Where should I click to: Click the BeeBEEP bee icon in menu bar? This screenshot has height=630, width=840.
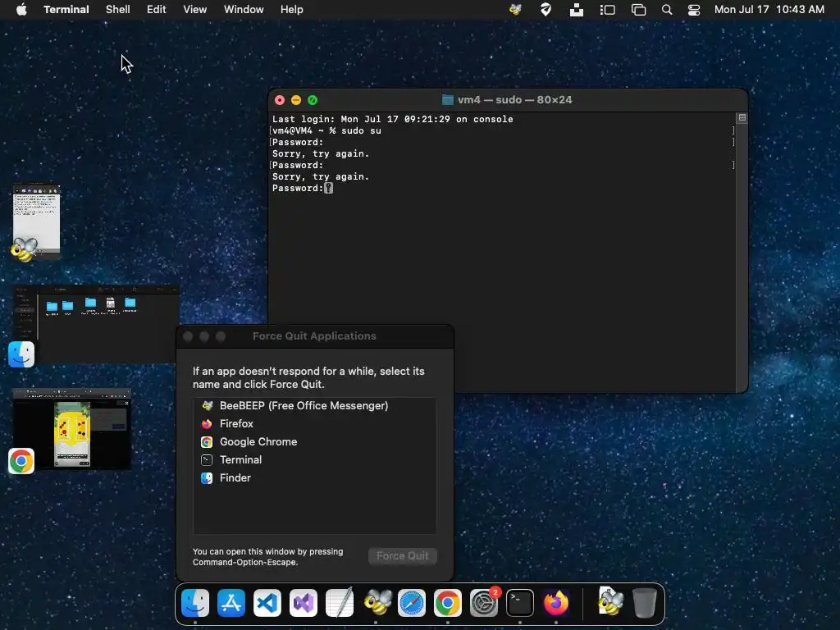(515, 10)
